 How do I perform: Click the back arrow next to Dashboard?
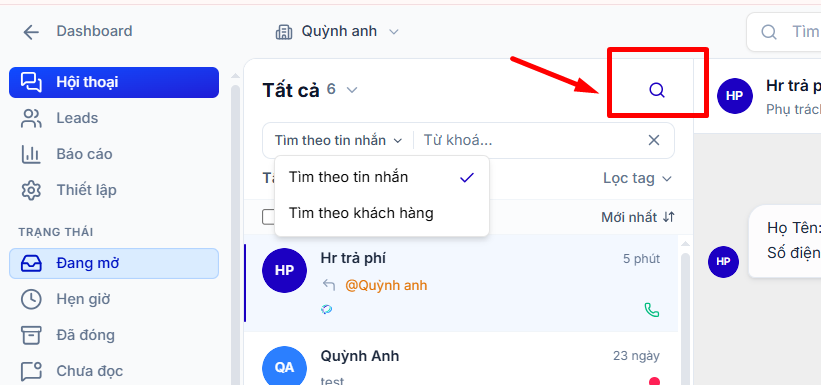pos(31,32)
